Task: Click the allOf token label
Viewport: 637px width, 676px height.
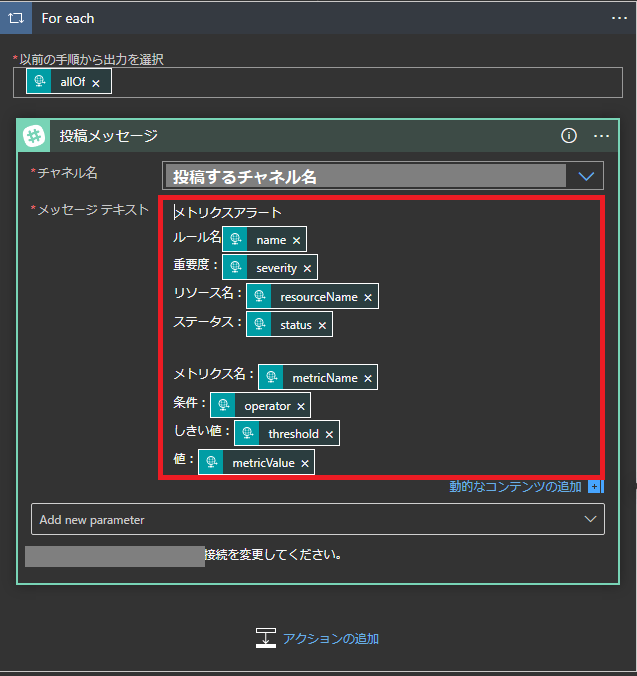Action: 73,82
